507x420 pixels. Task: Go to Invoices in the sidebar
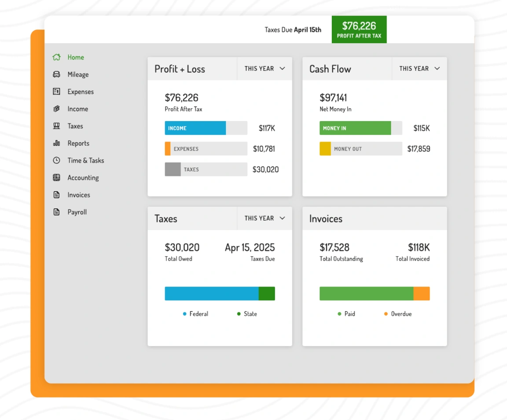coord(79,195)
